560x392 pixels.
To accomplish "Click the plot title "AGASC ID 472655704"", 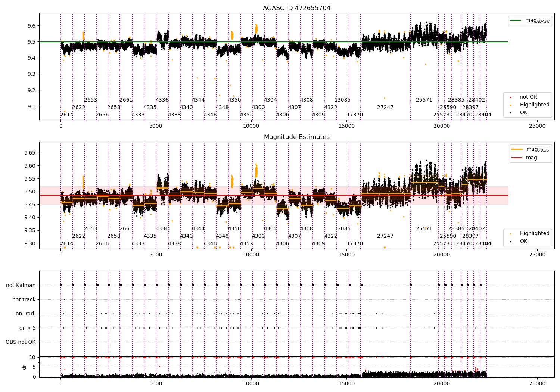I will pos(296,8).
